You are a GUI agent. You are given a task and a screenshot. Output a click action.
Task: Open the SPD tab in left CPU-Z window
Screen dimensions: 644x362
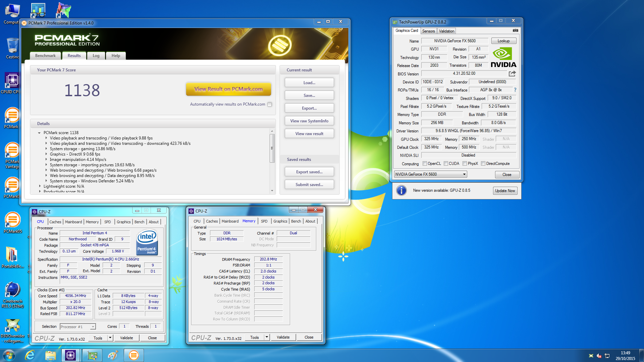(107, 222)
